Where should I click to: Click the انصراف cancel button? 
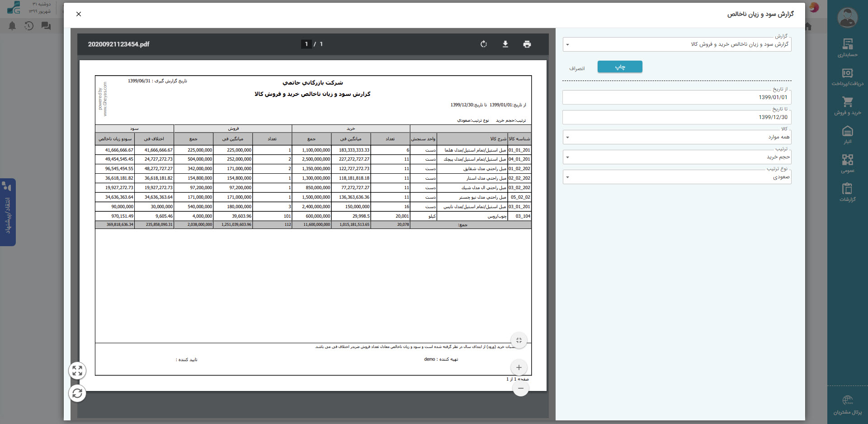577,68
